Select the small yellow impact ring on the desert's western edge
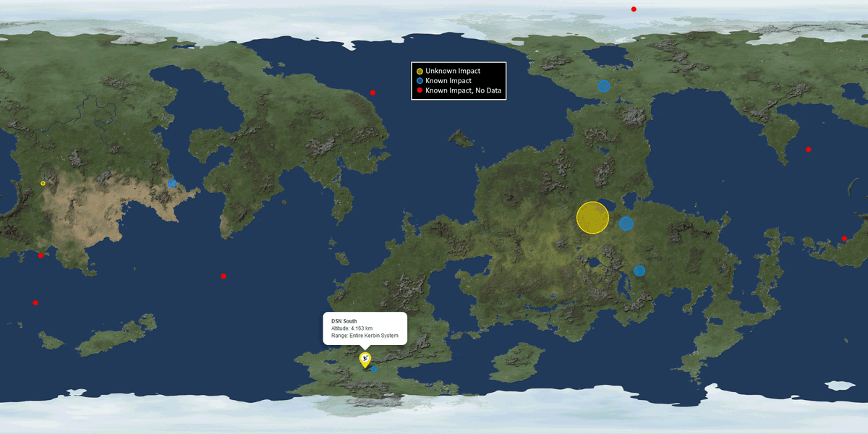The image size is (868, 434). coord(43,183)
